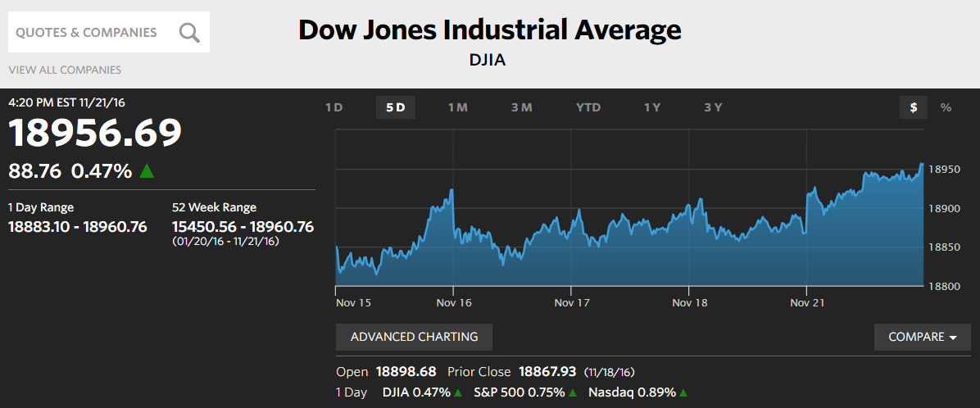Screen dimensions: 980x408
Task: Select the 1D chart range tab
Action: pyautogui.click(x=334, y=107)
